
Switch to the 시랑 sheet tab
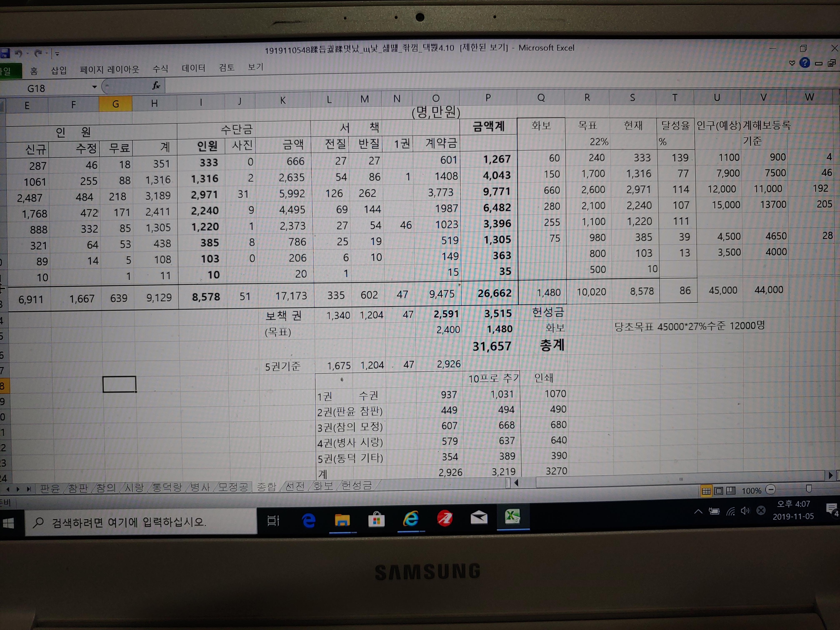coord(134,487)
